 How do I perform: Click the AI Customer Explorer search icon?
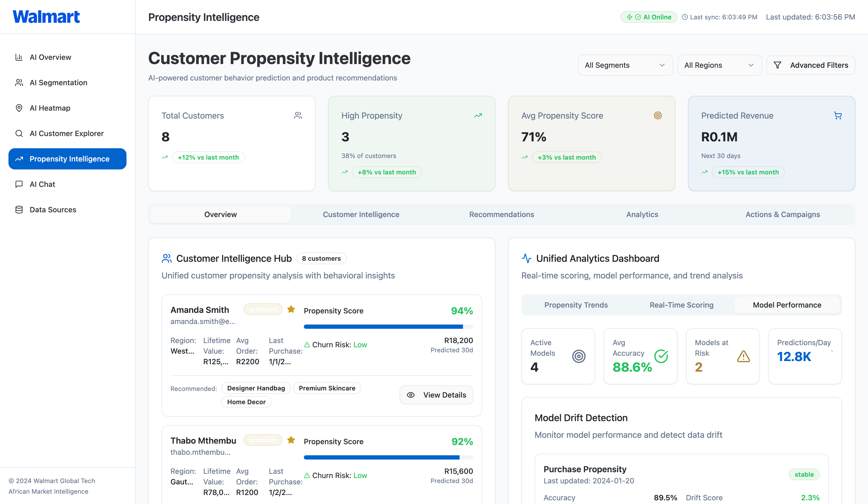tap(19, 133)
